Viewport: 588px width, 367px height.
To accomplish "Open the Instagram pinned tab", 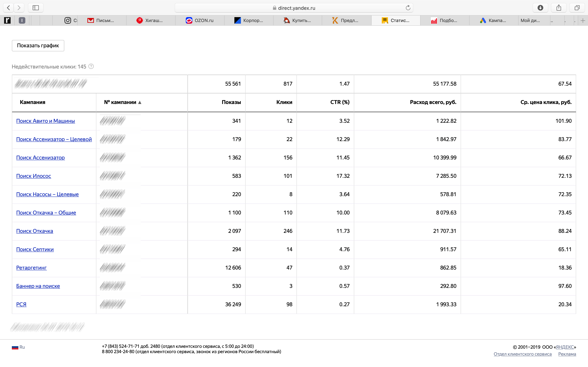I will [x=68, y=21].
